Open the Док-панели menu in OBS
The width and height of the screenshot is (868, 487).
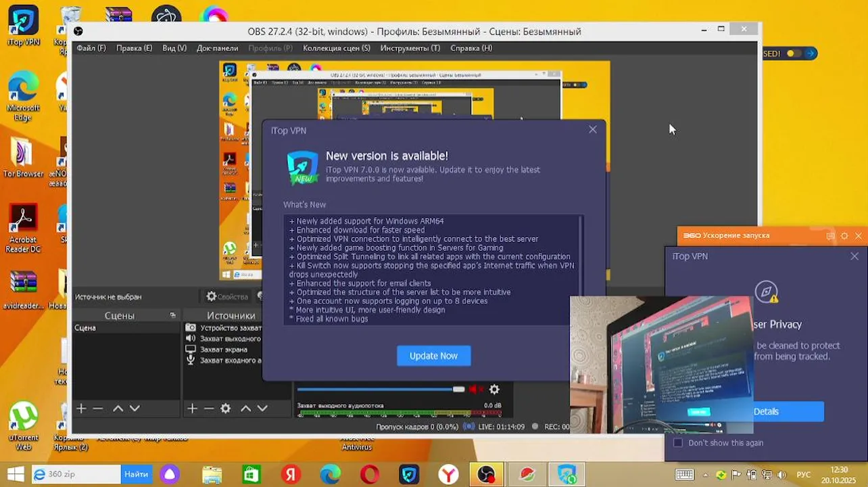click(217, 48)
